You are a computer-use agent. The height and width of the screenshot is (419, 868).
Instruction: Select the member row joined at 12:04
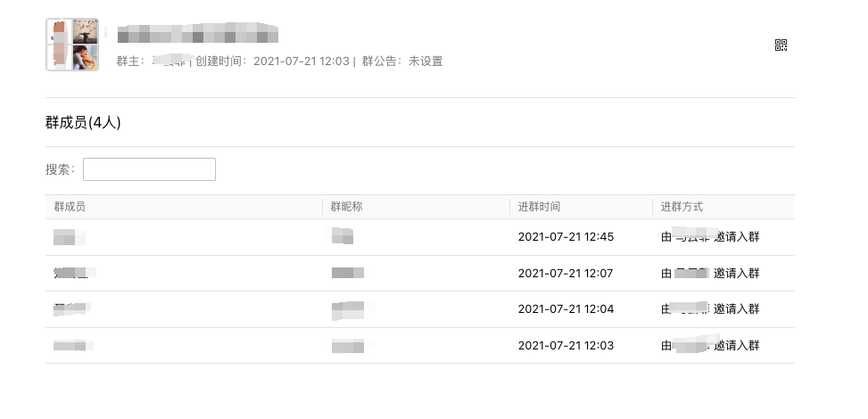point(419,309)
